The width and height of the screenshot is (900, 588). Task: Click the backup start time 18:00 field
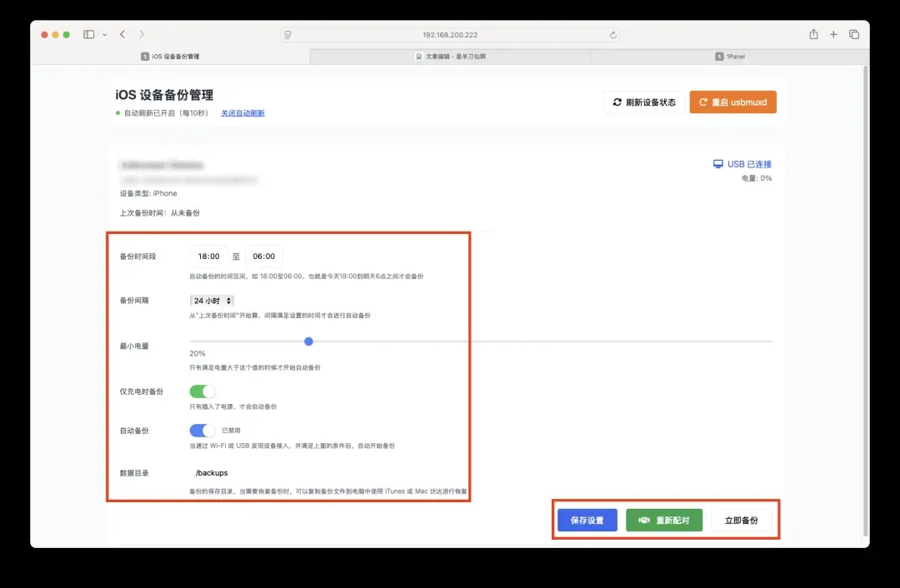[208, 257]
